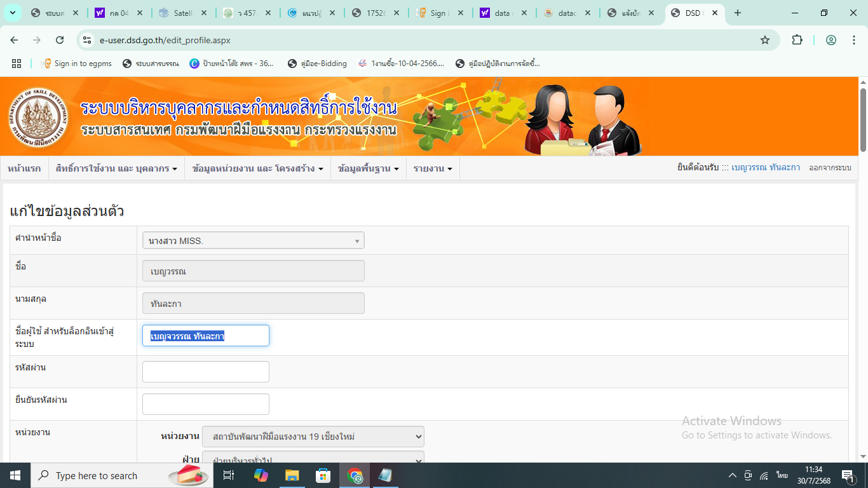868x488 pixels.
Task: Expand the name prefix dropdown นางสาว MISS.
Action: pos(254,241)
